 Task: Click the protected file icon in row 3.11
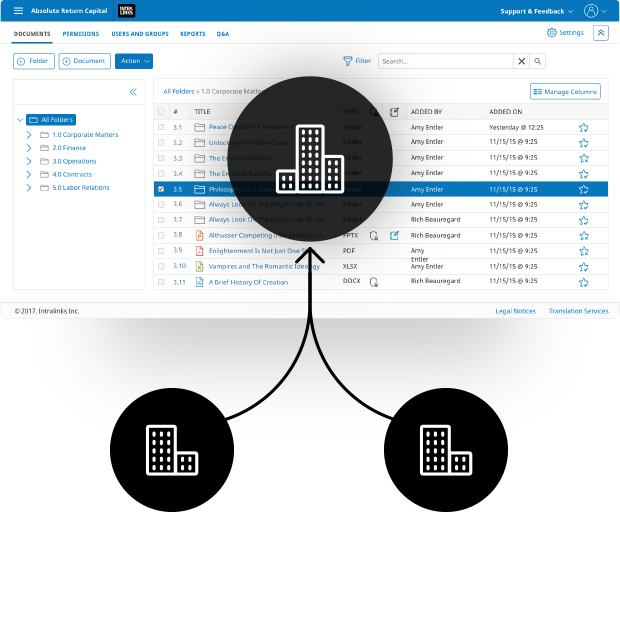click(374, 282)
